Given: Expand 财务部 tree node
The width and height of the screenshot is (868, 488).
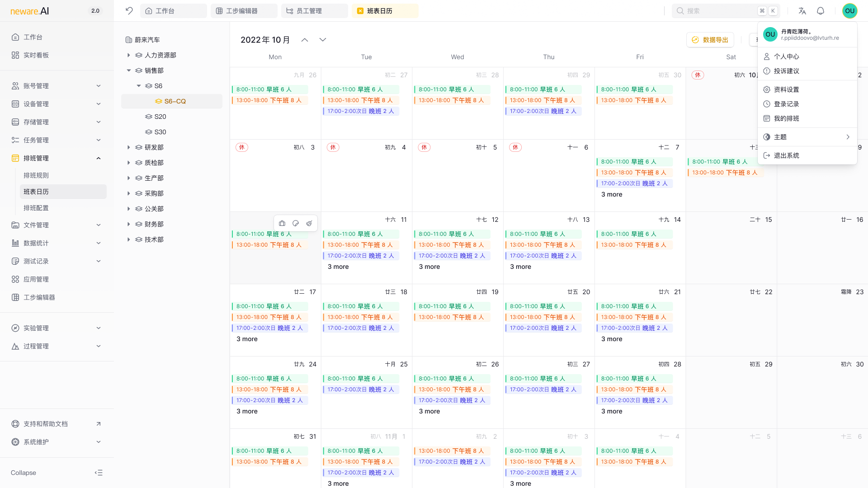Looking at the screenshot, I should point(128,224).
